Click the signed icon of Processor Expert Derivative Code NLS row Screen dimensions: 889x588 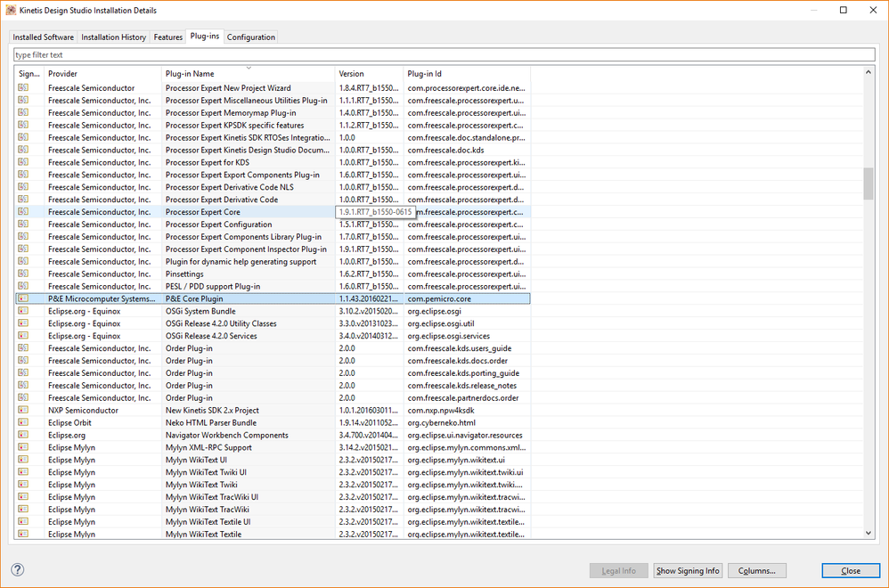tap(23, 186)
